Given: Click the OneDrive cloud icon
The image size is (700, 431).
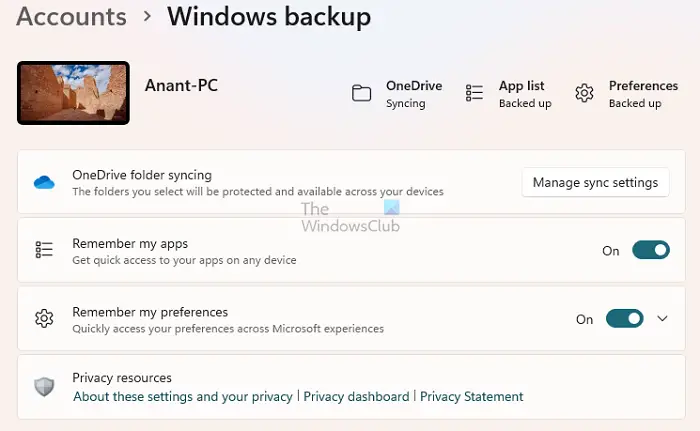Looking at the screenshot, I should 44,182.
